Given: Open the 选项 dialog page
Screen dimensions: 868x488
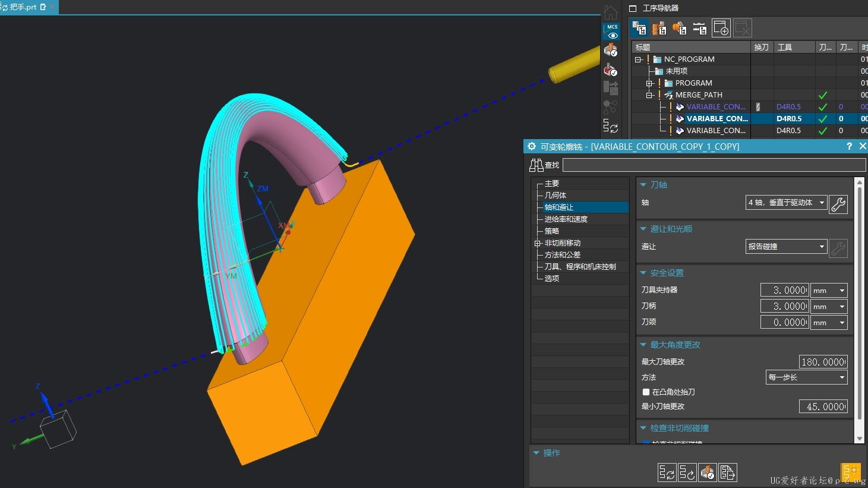Looking at the screenshot, I should (x=552, y=278).
